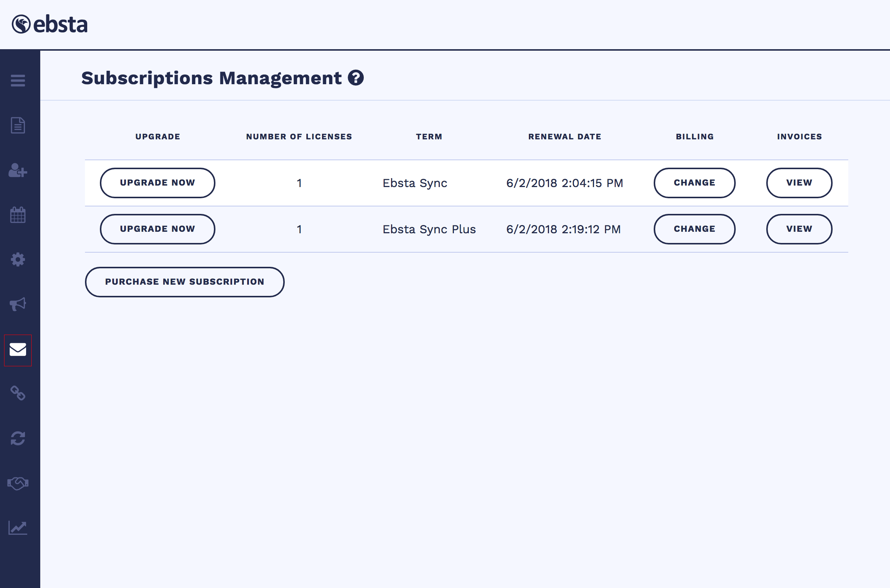
Task: Click the megaphone announcements icon
Action: [18, 304]
